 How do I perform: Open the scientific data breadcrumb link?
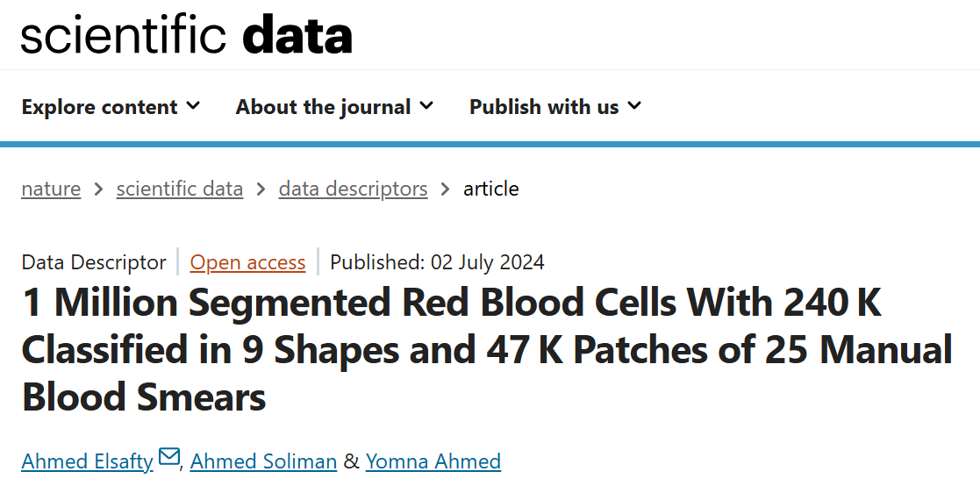coord(180,189)
